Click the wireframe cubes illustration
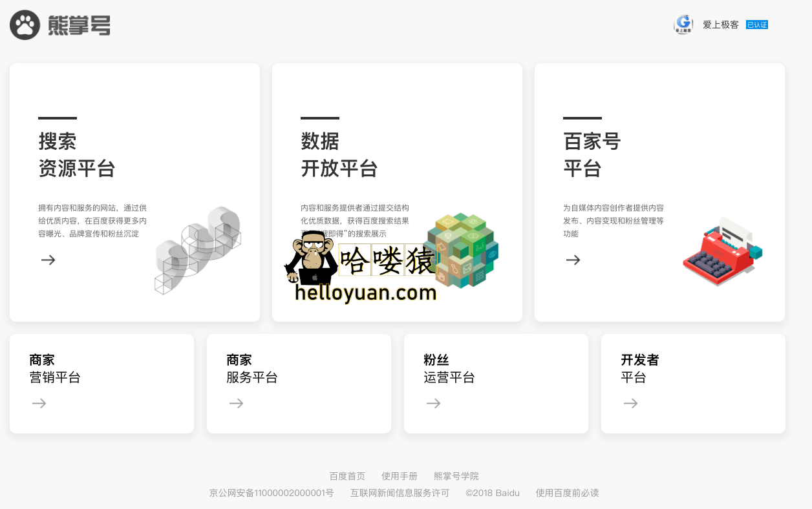This screenshot has height=509, width=812. (x=198, y=251)
